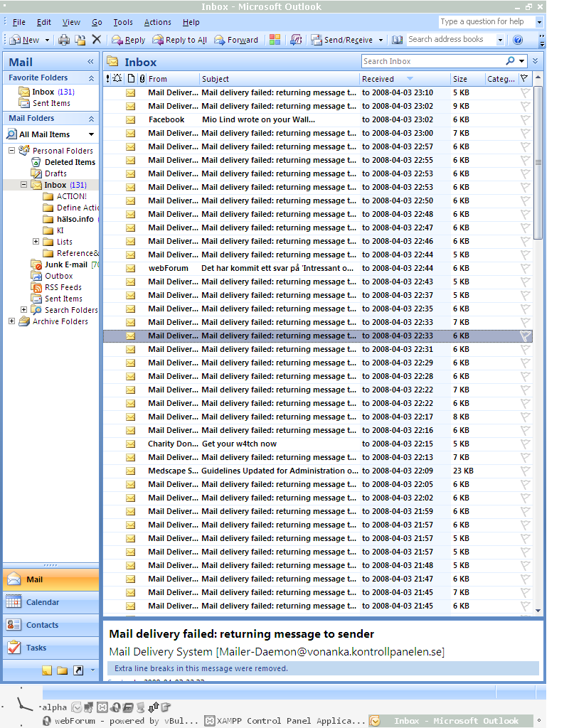This screenshot has height=728, width=569.
Task: Sort by the Flag Status column header
Action: [524, 78]
